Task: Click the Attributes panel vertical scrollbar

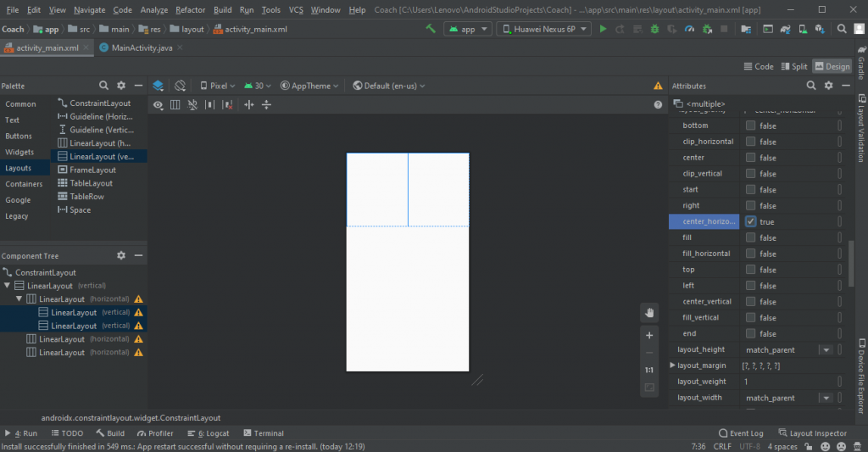Action: (850, 263)
